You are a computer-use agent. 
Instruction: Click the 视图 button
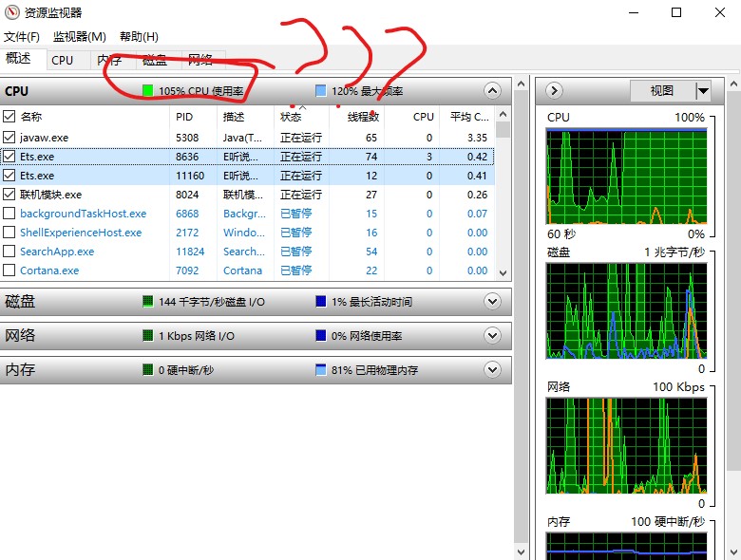pos(662,91)
